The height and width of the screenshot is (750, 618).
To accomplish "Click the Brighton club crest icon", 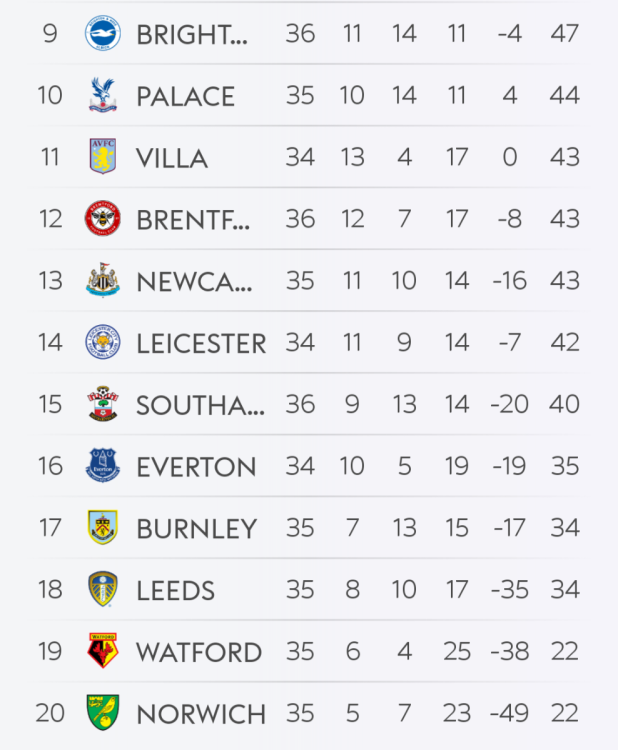I will coord(102,34).
